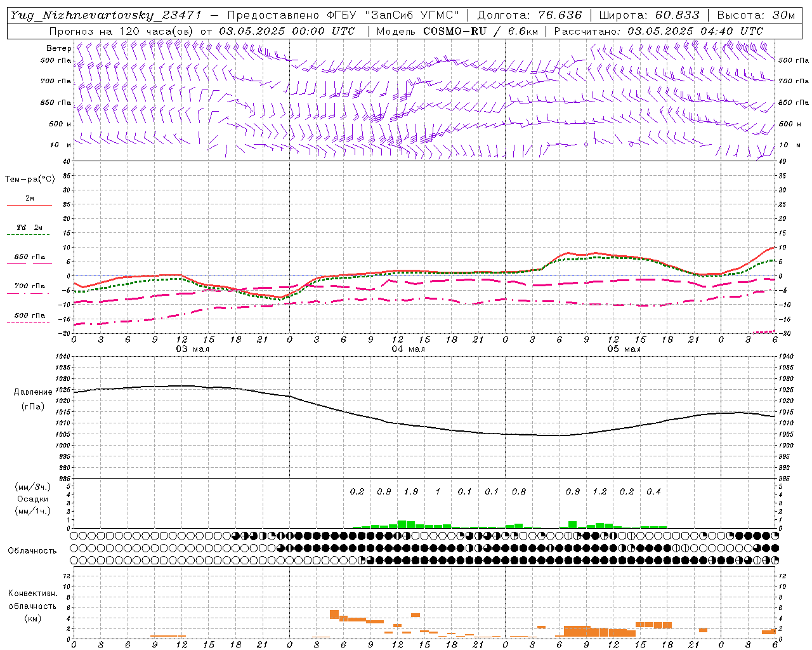Select the (мм/3ч.) precipitation unit label
The height and width of the screenshot is (650, 812).
point(32,487)
